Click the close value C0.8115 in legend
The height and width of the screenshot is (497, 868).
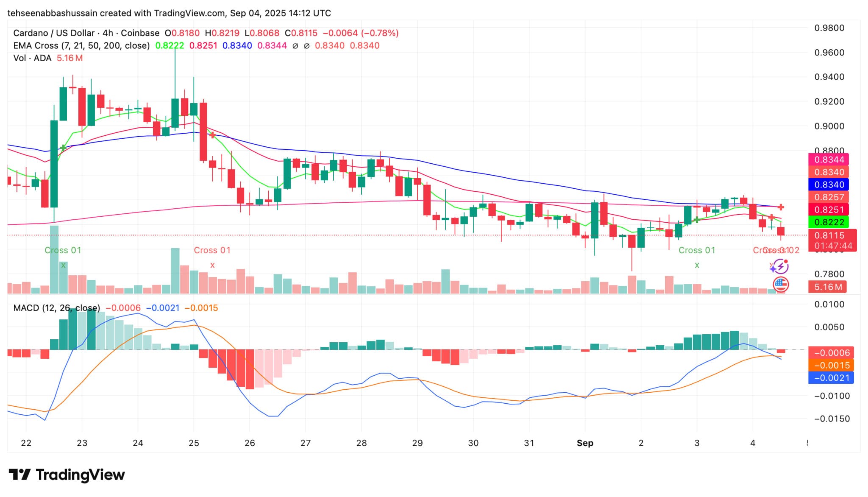click(301, 33)
